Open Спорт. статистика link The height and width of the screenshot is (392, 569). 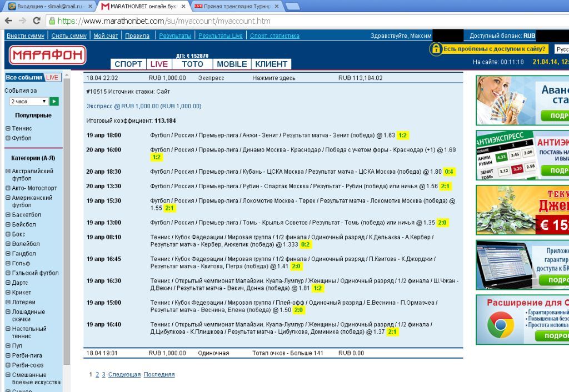(274, 36)
